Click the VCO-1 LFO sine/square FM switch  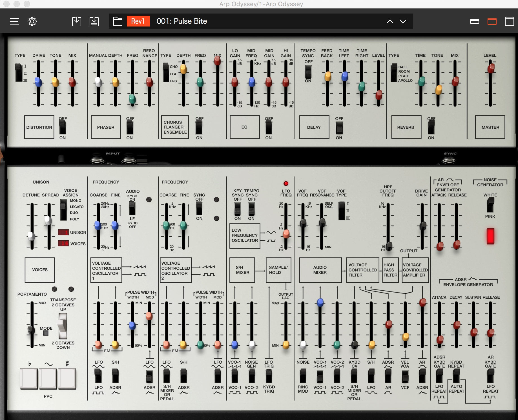(98, 376)
